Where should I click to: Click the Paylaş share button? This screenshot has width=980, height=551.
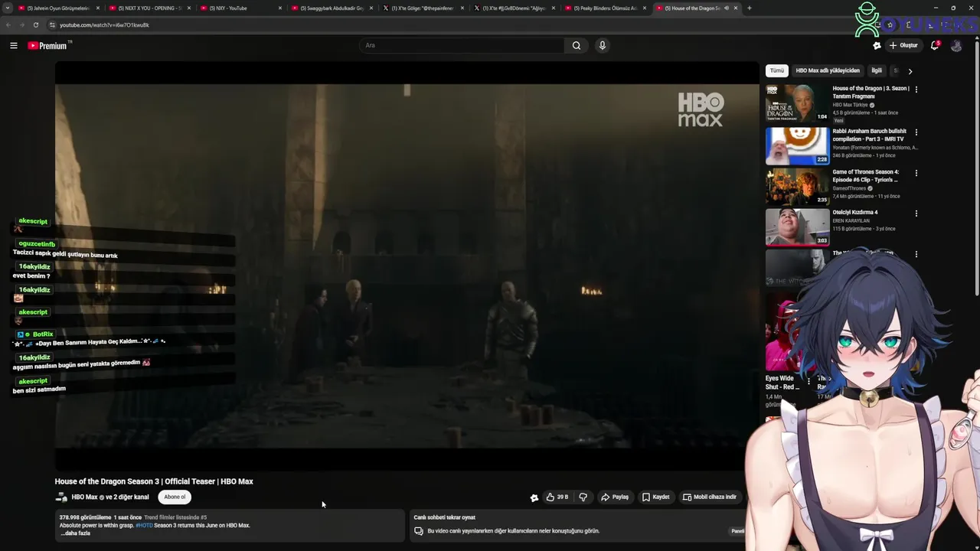[615, 497]
